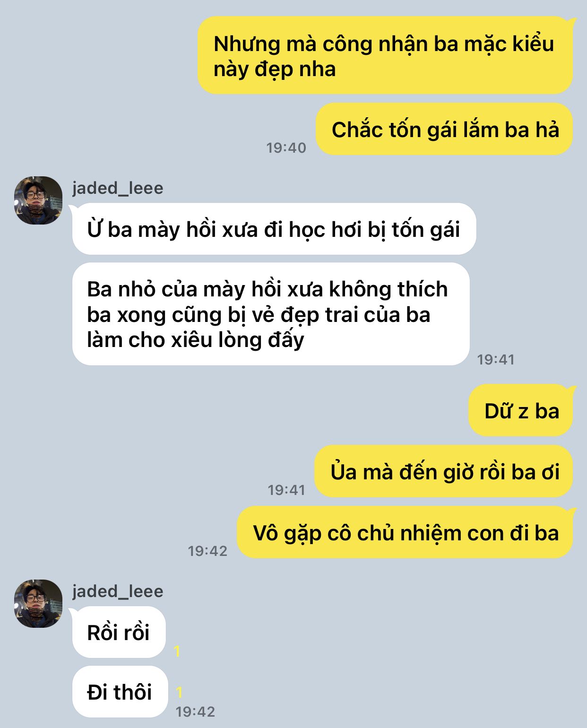587x728 pixels.
Task: Select 'Vô gặp cô chủ nhiệm con đi ba' bubble
Action: (x=405, y=532)
